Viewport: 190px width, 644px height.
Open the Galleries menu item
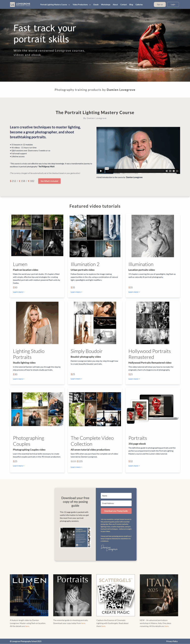[x=139, y=4]
